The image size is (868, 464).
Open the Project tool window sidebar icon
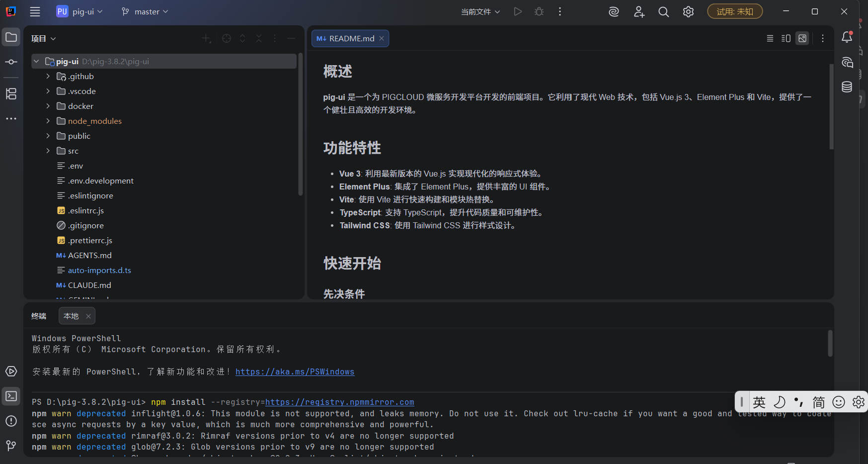tap(11, 37)
